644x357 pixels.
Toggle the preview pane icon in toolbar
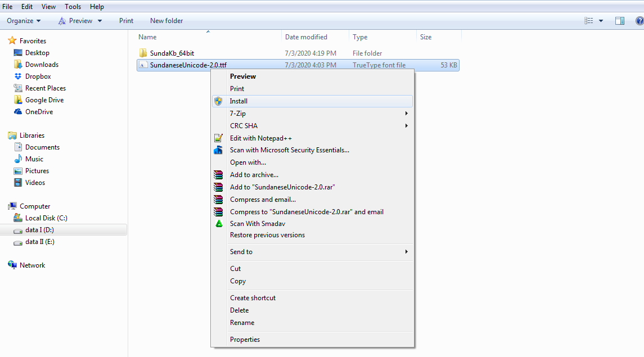[619, 21]
